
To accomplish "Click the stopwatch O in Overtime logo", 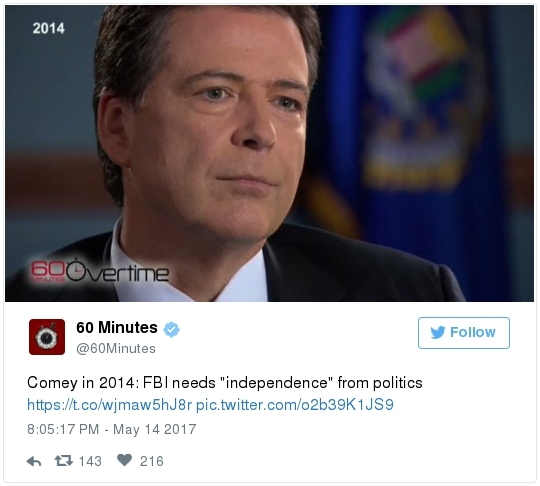I will (x=76, y=271).
